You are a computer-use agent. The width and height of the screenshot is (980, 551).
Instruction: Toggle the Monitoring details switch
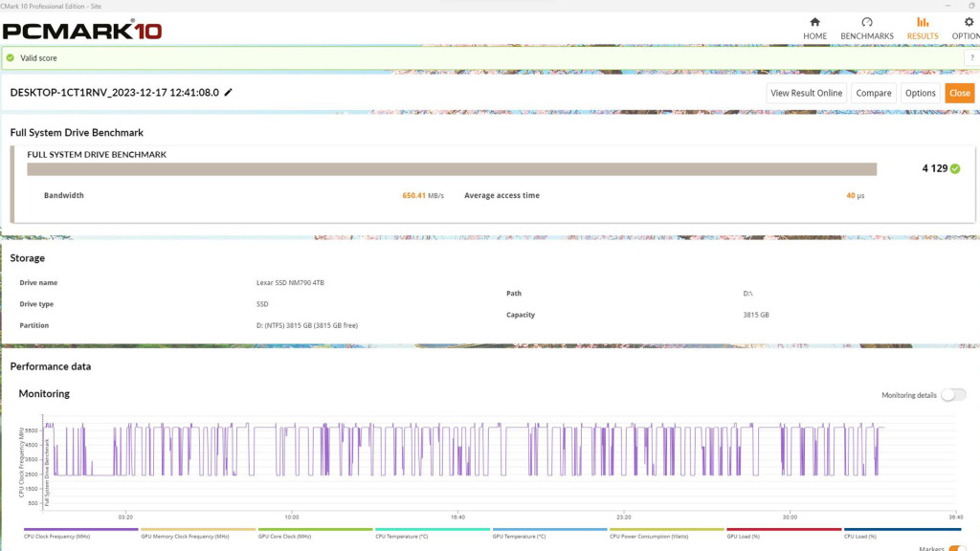pyautogui.click(x=954, y=395)
